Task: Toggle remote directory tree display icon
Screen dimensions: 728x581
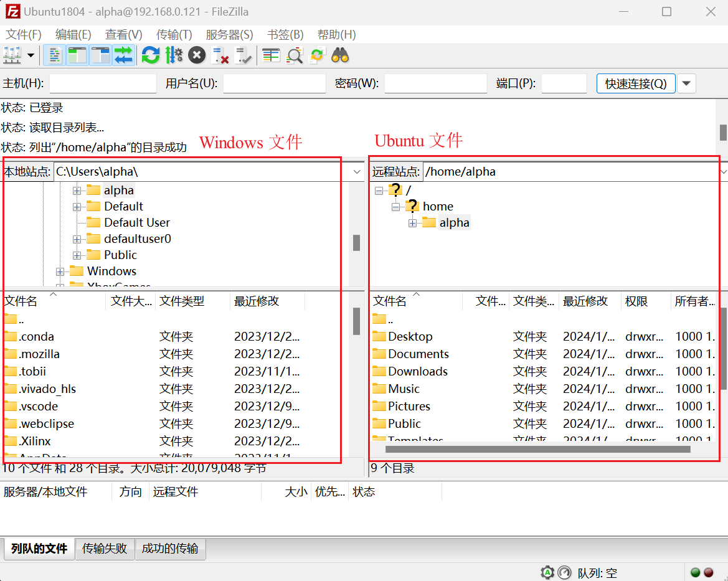Action: (100, 55)
